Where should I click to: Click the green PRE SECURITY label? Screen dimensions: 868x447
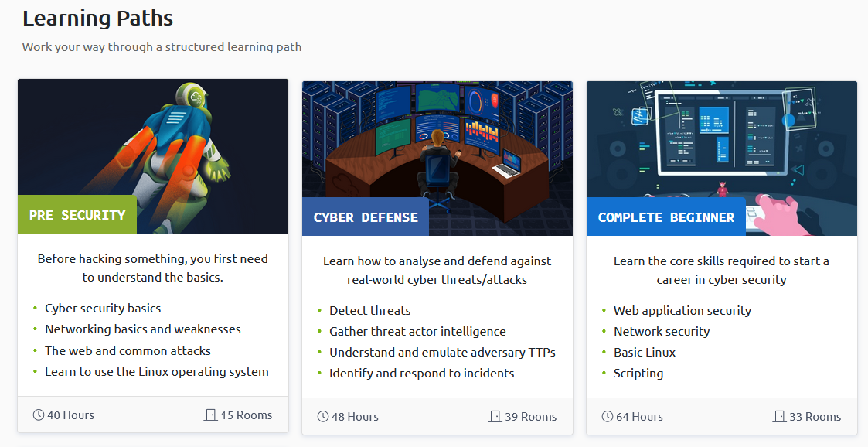(77, 215)
